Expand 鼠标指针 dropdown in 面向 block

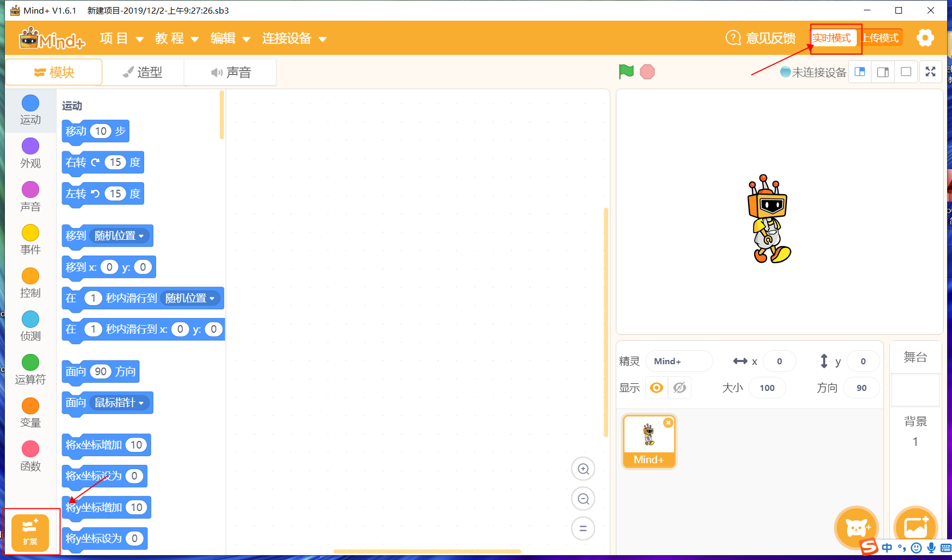[x=119, y=403]
